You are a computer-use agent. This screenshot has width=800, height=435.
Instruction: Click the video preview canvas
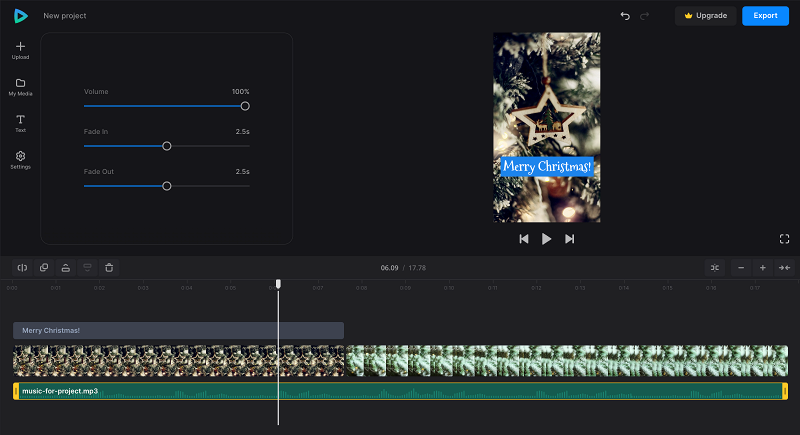[546, 127]
